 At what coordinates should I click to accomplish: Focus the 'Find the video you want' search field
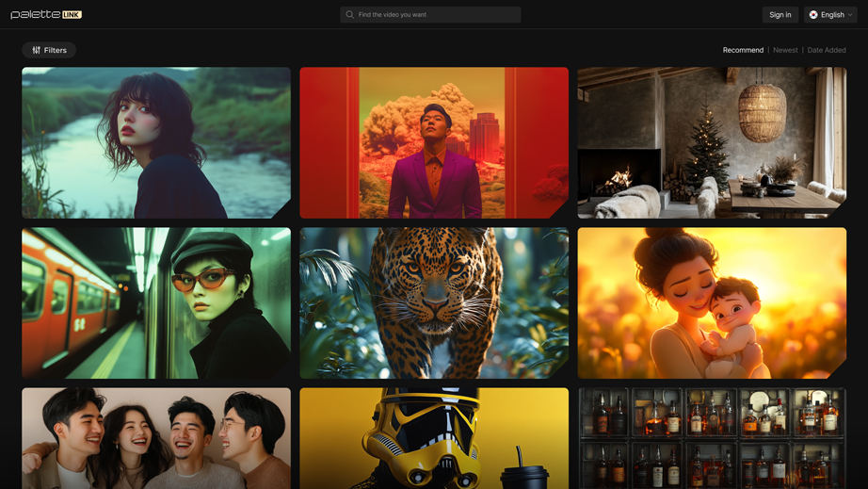click(430, 15)
